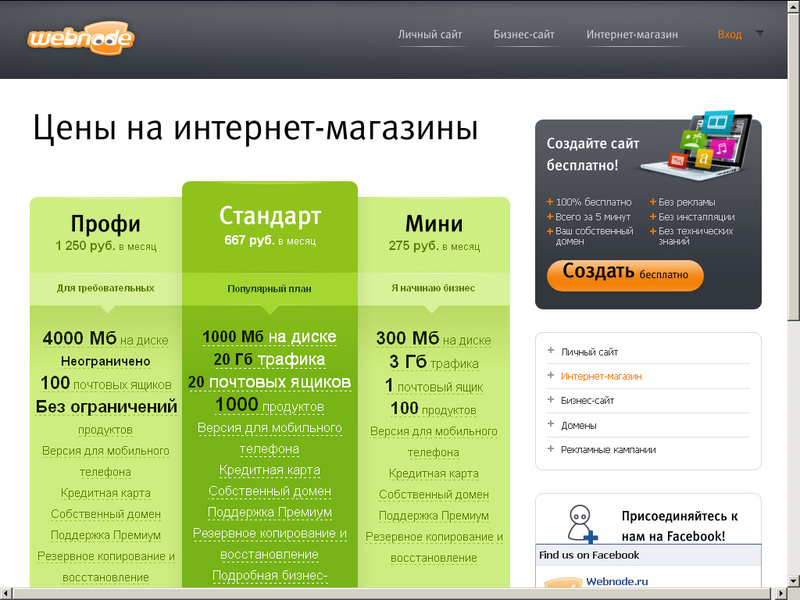The width and height of the screenshot is (800, 600).
Task: Click 100 почтовых ящиков in Профи
Action: click(106, 383)
